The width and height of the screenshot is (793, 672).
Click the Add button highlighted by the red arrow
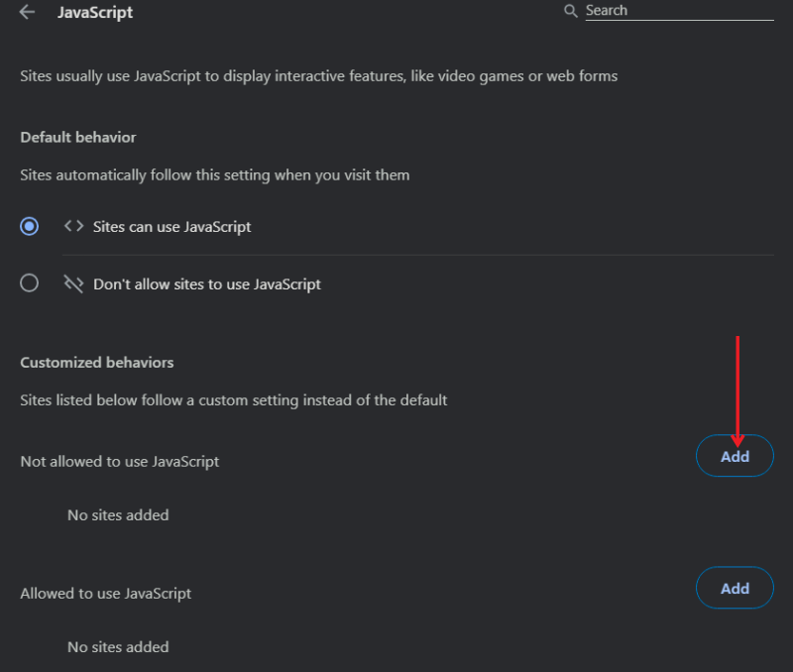click(x=735, y=456)
